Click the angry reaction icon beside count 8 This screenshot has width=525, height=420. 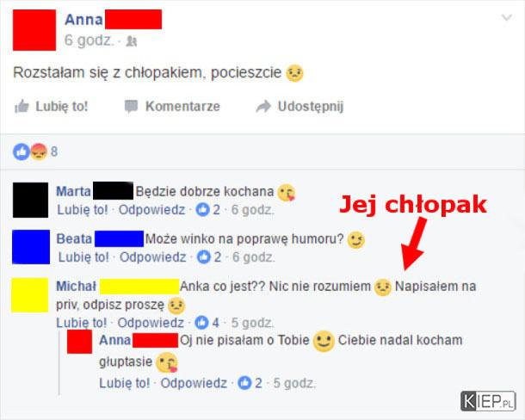point(39,151)
